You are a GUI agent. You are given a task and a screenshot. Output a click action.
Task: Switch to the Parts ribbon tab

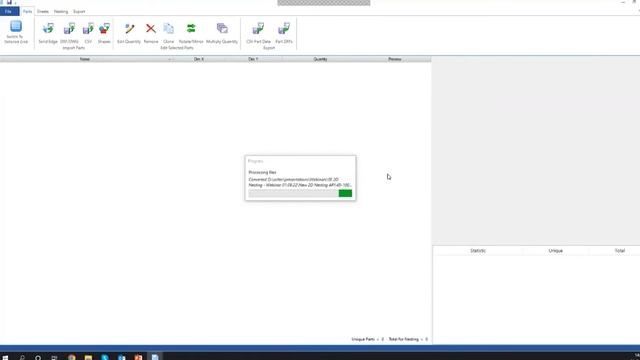[27, 11]
